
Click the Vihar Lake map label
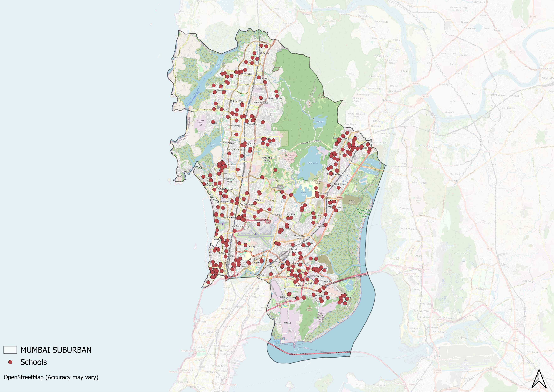(x=312, y=163)
